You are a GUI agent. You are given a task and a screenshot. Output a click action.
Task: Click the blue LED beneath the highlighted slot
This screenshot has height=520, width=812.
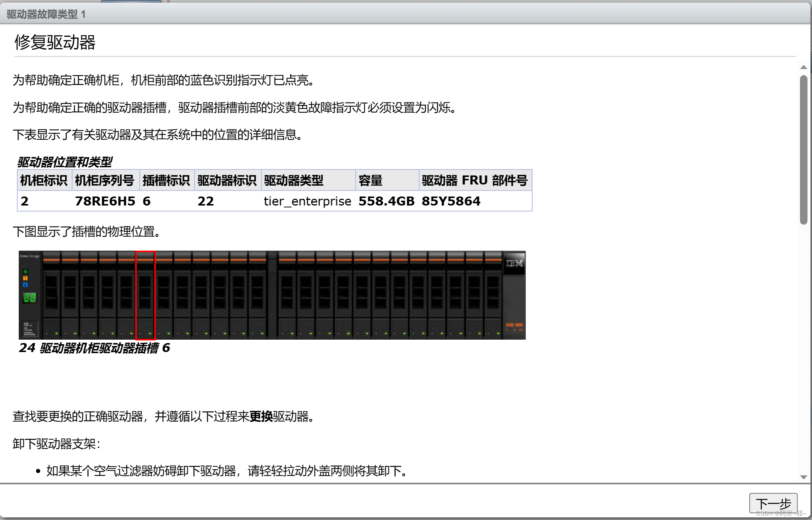point(140,333)
